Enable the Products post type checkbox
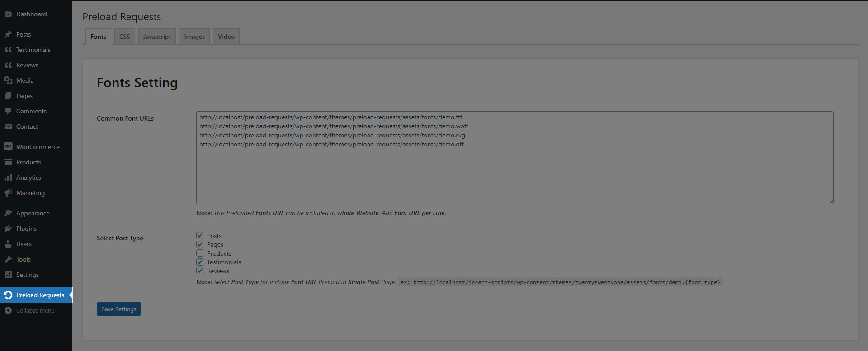Screen dimensions: 868x351 point(200,253)
